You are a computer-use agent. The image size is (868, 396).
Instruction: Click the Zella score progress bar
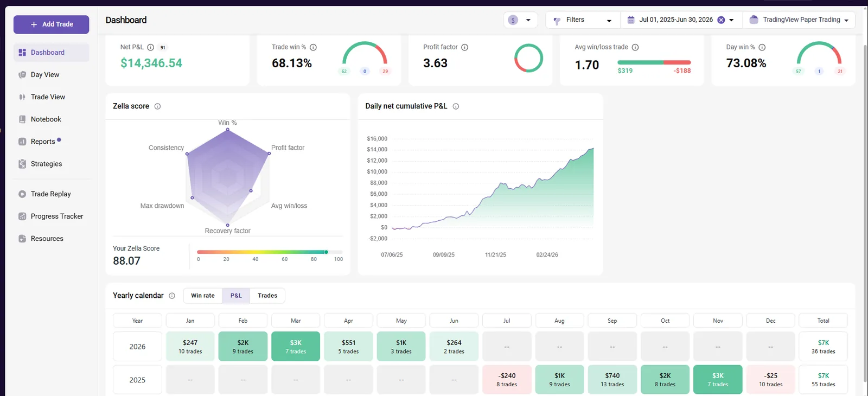point(270,252)
